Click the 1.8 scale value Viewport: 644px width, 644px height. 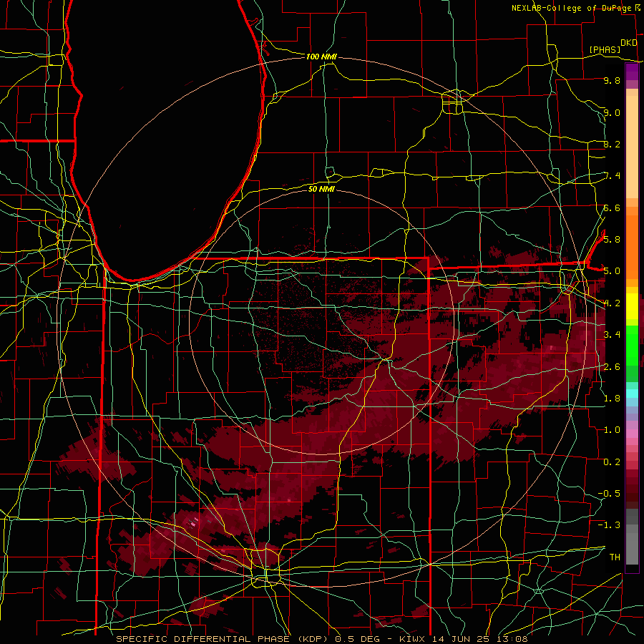[x=612, y=399]
